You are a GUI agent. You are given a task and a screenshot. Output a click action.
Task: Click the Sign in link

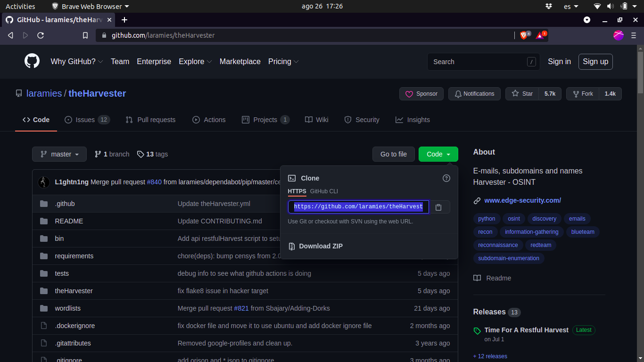559,62
